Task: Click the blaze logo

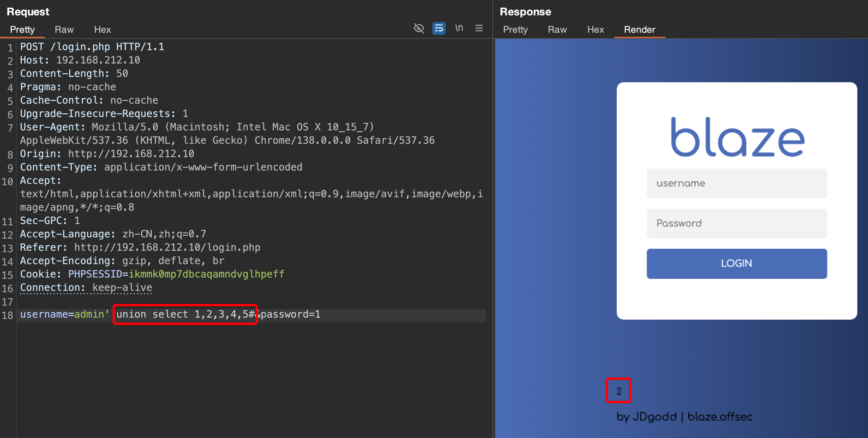Action: (x=737, y=137)
